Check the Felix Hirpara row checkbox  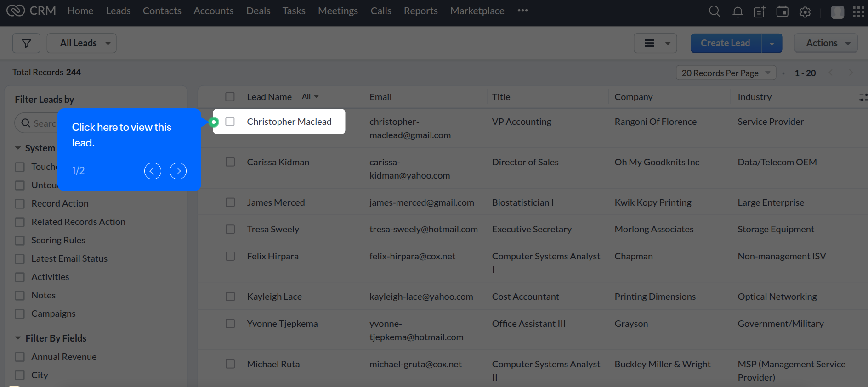(x=230, y=256)
